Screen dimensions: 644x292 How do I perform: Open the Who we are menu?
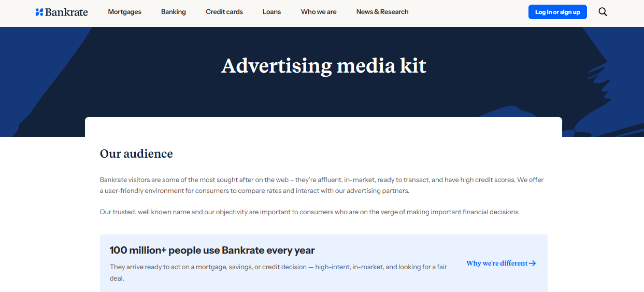click(x=319, y=12)
